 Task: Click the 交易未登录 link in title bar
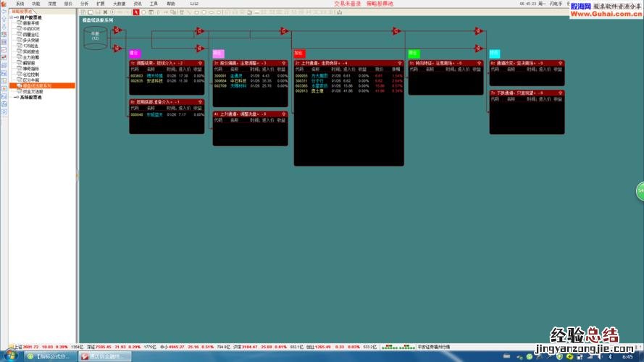tap(348, 4)
